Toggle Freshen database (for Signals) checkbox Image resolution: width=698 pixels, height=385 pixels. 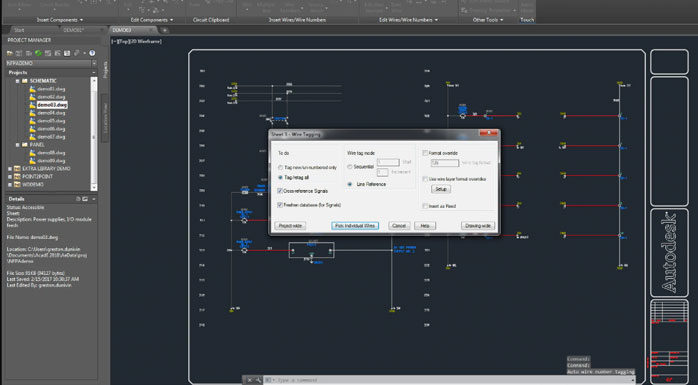click(280, 205)
